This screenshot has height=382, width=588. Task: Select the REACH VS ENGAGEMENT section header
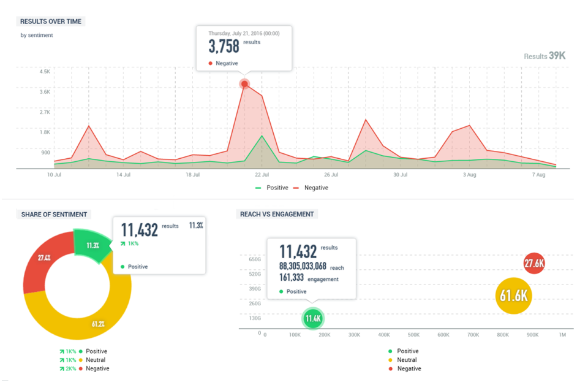click(276, 213)
